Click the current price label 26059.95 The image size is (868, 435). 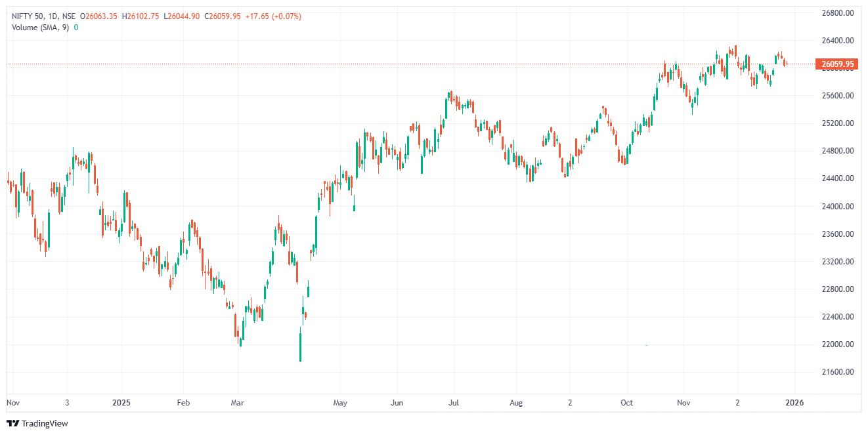[x=836, y=64]
